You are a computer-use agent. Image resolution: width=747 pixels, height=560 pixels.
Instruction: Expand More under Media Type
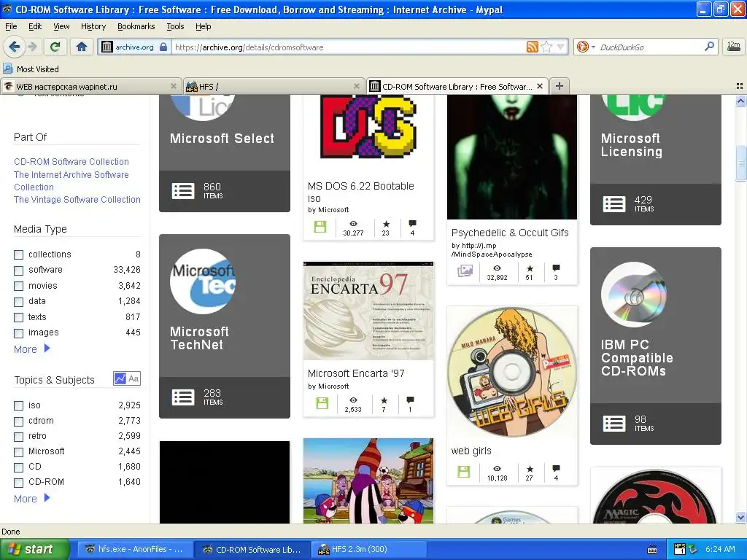[31, 349]
